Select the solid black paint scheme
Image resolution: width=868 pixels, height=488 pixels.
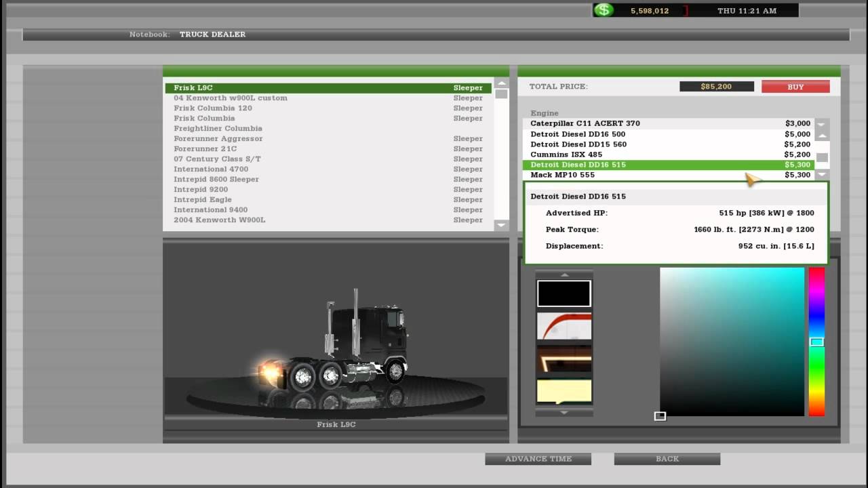564,294
